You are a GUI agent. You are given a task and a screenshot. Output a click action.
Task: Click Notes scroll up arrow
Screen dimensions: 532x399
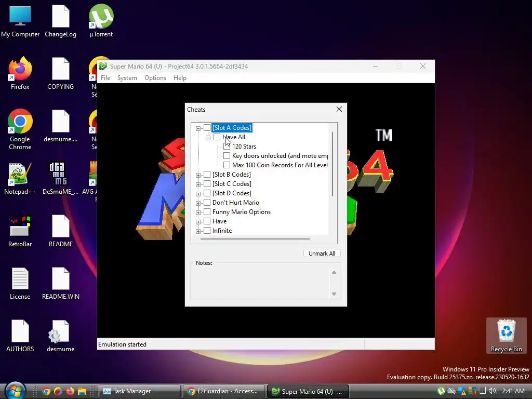(x=334, y=272)
